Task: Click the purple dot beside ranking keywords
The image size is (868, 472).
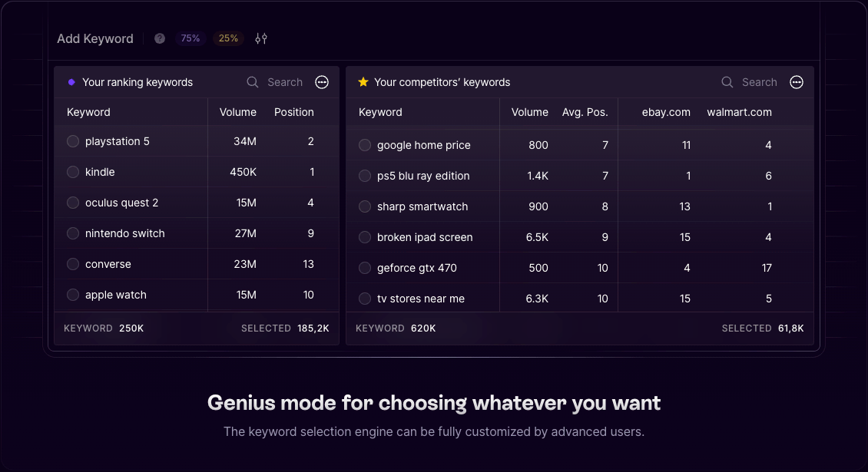Action: (x=71, y=82)
